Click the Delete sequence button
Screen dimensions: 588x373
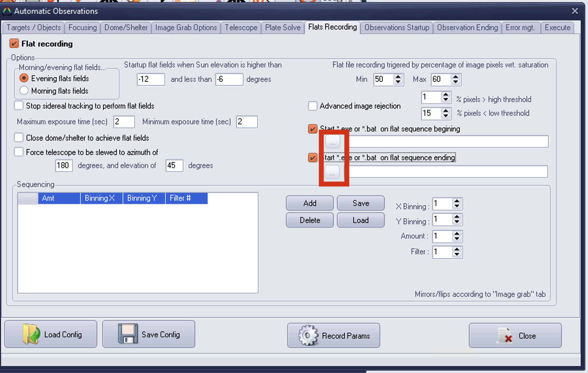click(310, 220)
